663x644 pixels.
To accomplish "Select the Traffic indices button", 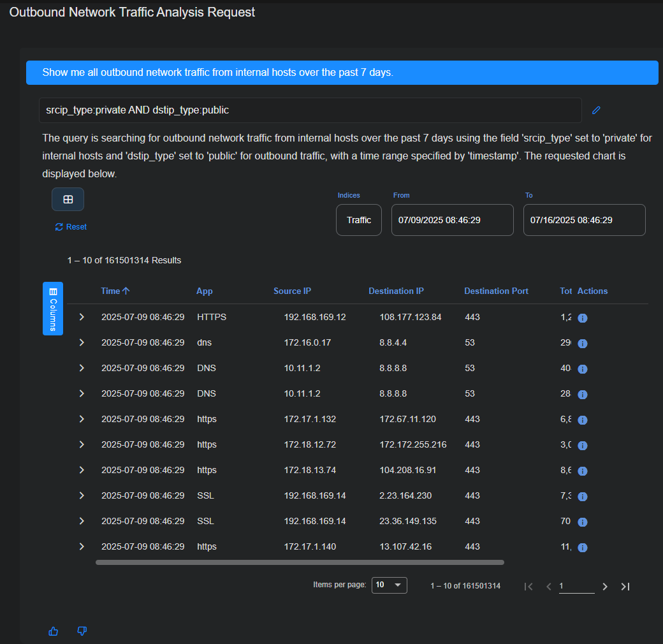I will point(359,220).
